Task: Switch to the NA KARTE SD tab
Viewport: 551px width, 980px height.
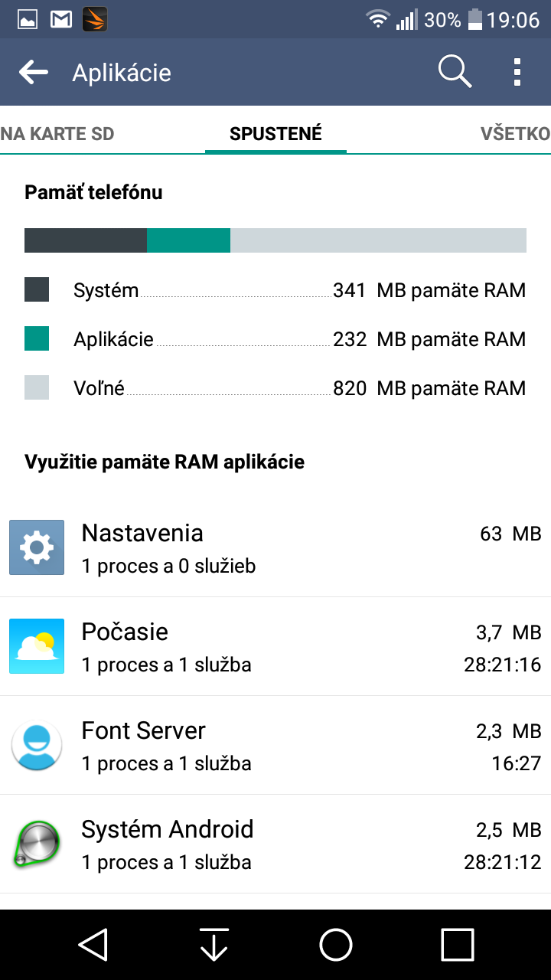Action: (x=57, y=134)
